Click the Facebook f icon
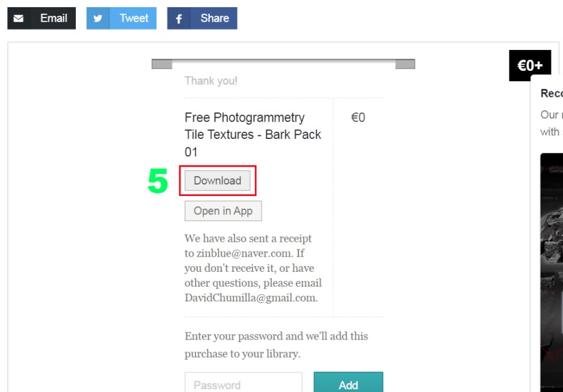Screen dimensions: 563x392 click(179, 19)
